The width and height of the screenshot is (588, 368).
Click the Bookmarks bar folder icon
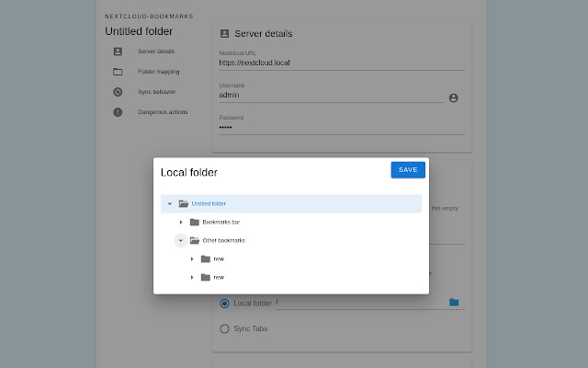tap(195, 222)
